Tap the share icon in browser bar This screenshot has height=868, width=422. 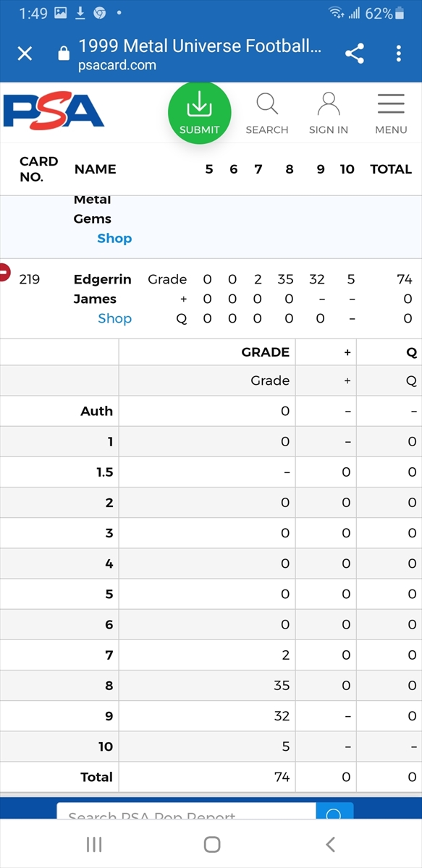click(x=355, y=54)
